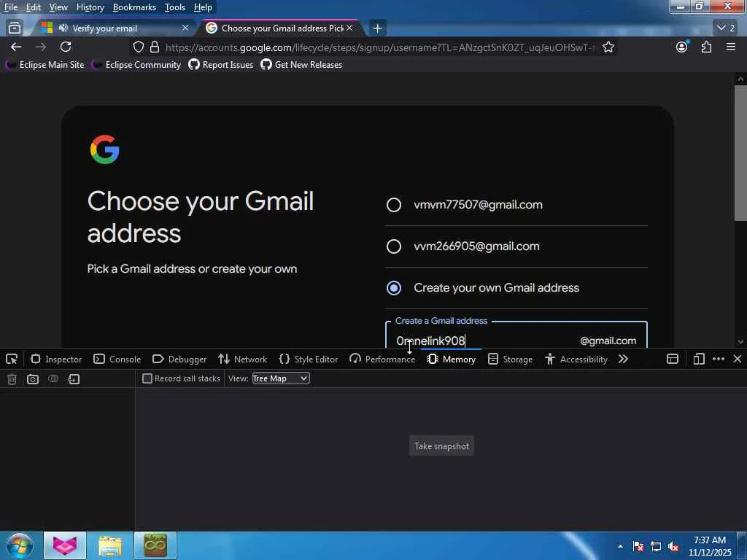Image resolution: width=747 pixels, height=560 pixels.
Task: Open the Windows Start button
Action: click(x=20, y=545)
